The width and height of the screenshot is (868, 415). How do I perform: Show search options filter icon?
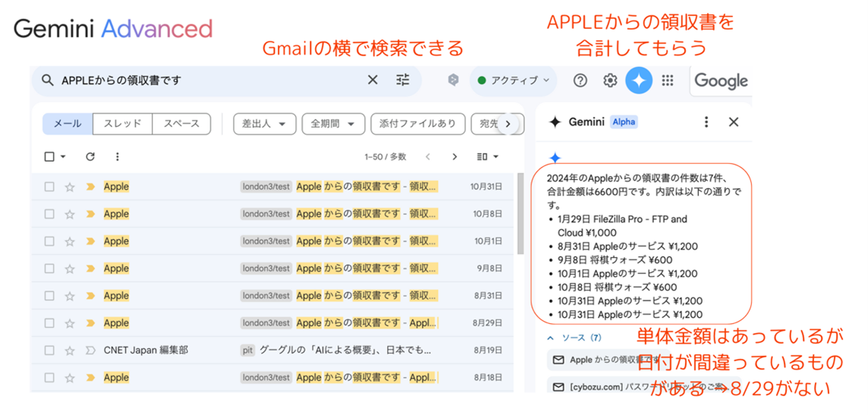click(x=403, y=80)
